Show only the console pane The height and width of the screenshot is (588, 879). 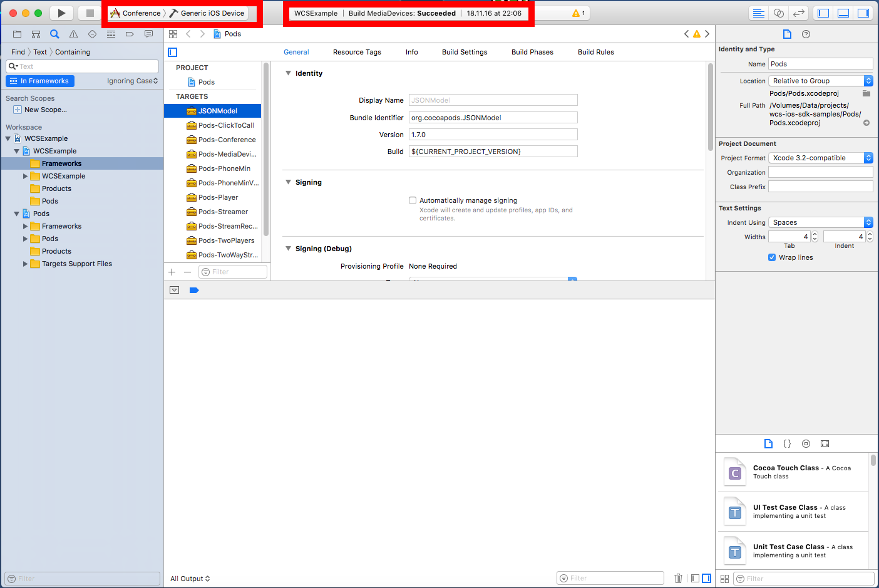pos(706,578)
